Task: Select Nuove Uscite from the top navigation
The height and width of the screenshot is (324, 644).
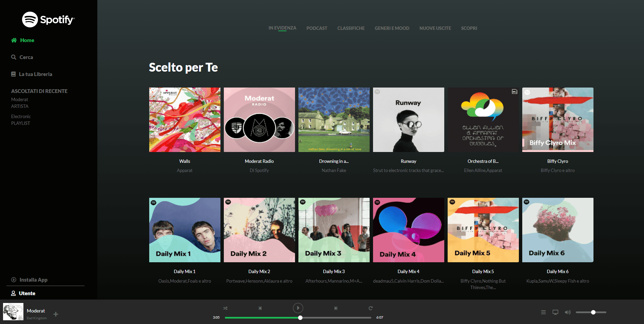Action: [x=435, y=28]
